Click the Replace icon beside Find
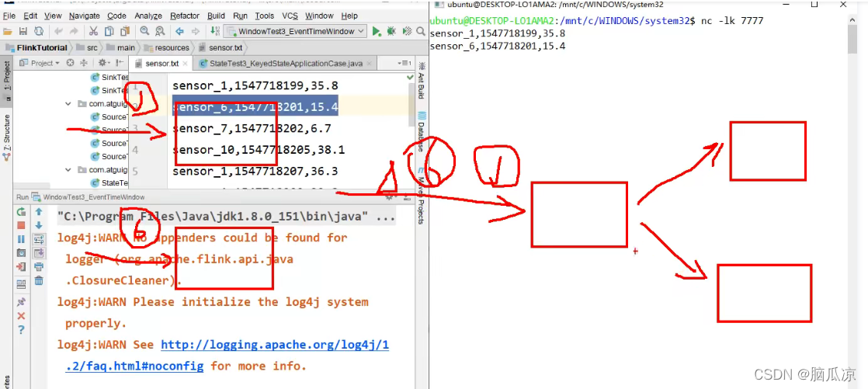The height and width of the screenshot is (389, 868). 159,32
